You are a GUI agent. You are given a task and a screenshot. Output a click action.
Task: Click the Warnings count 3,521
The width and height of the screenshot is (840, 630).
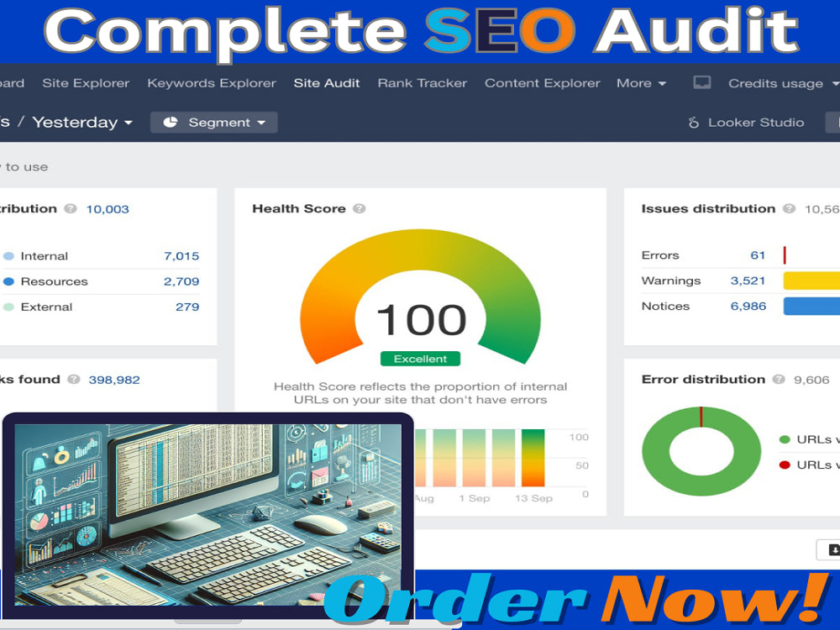[748, 281]
